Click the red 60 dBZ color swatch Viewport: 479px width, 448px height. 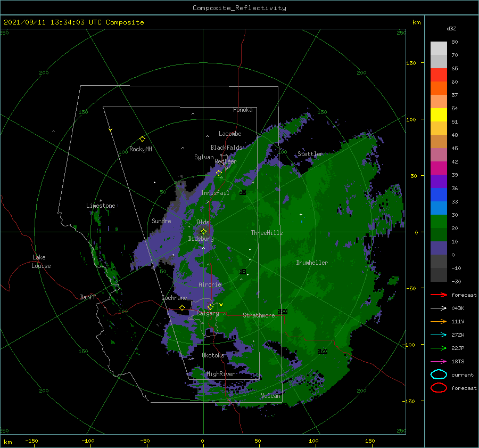(x=439, y=75)
